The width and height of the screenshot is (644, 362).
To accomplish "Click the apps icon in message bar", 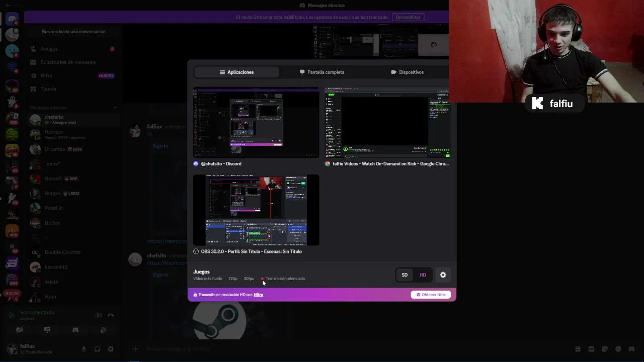I will pyautogui.click(x=632, y=349).
